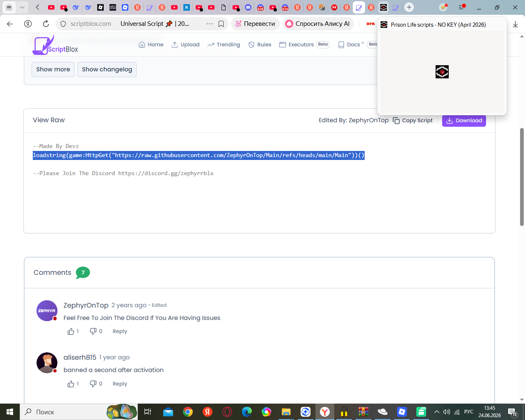This screenshot has height=420, width=525.
Task: Go back with the browser back arrow
Action: tap(10, 24)
